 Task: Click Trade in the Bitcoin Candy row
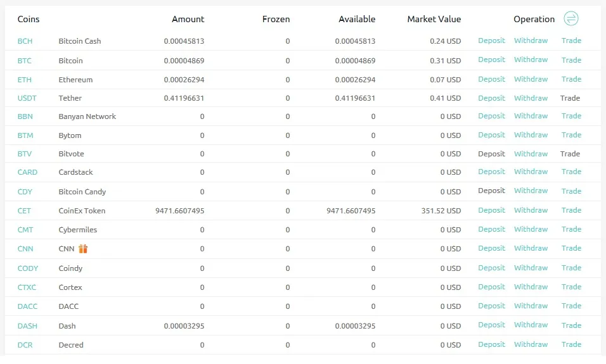click(x=571, y=191)
